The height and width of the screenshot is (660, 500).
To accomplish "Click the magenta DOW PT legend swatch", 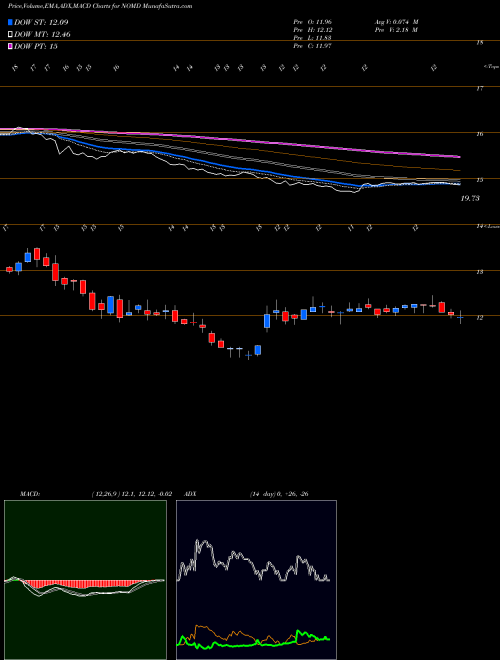I will coord(11,46).
